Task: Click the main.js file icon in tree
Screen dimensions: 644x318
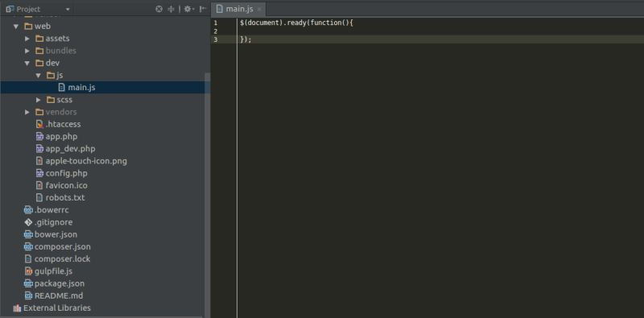Action: click(x=62, y=88)
